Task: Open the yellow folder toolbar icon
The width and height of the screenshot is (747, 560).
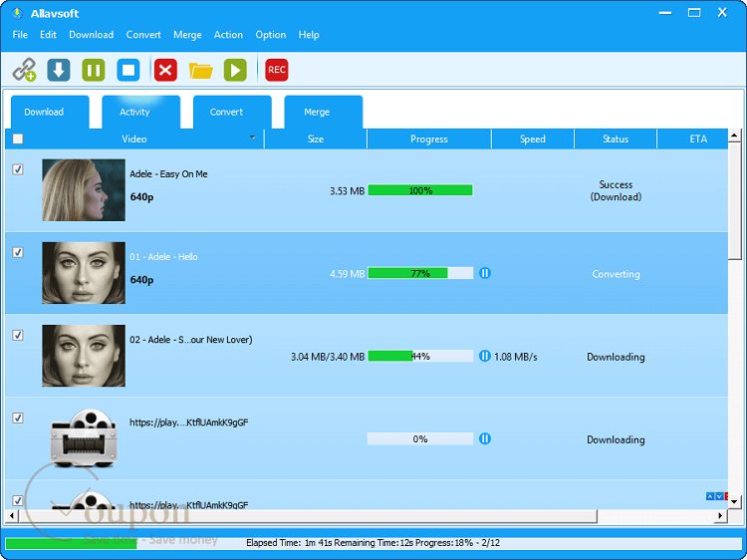Action: coord(200,71)
